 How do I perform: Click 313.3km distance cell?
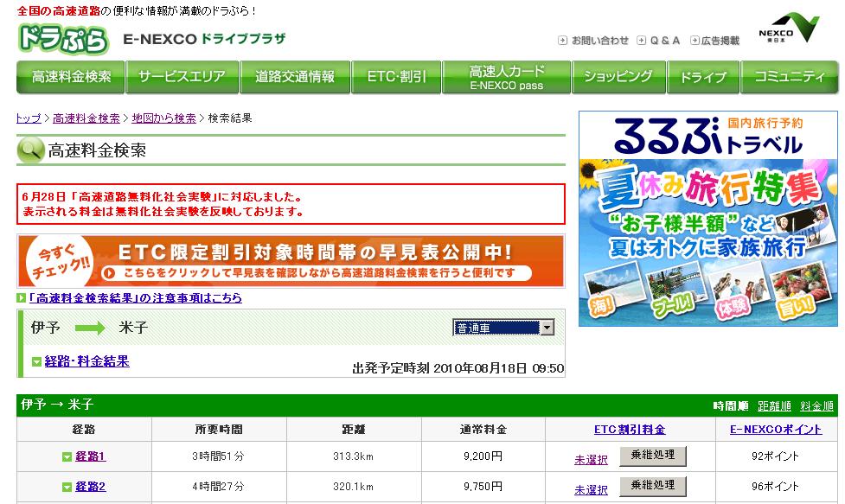click(354, 456)
